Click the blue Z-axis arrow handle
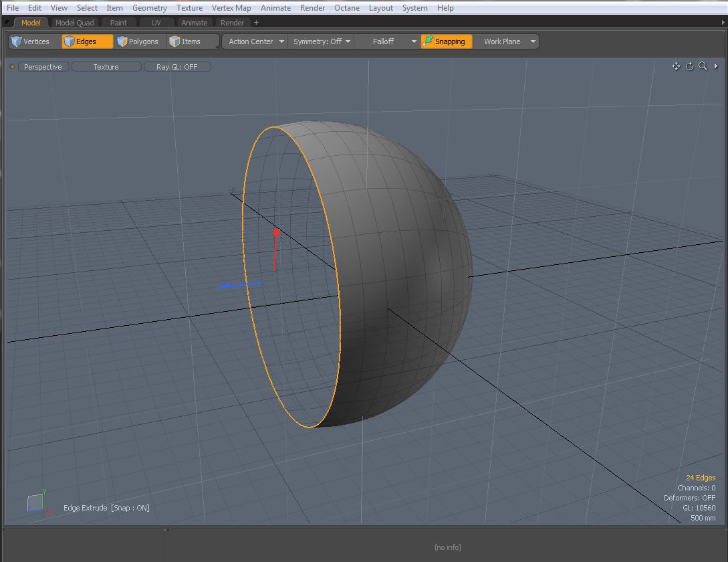Screen dimensions: 728x562 (227, 286)
